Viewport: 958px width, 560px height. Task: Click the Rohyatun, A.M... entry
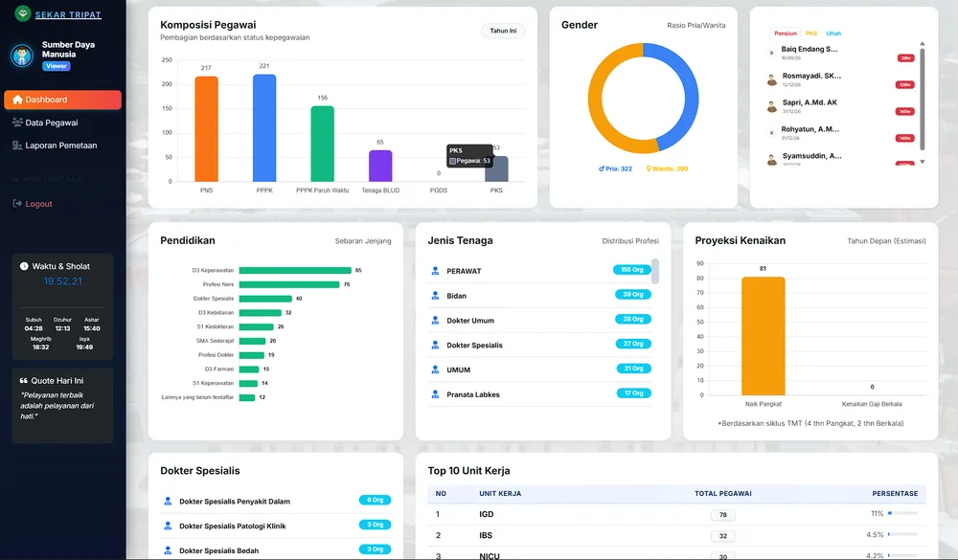coord(810,129)
